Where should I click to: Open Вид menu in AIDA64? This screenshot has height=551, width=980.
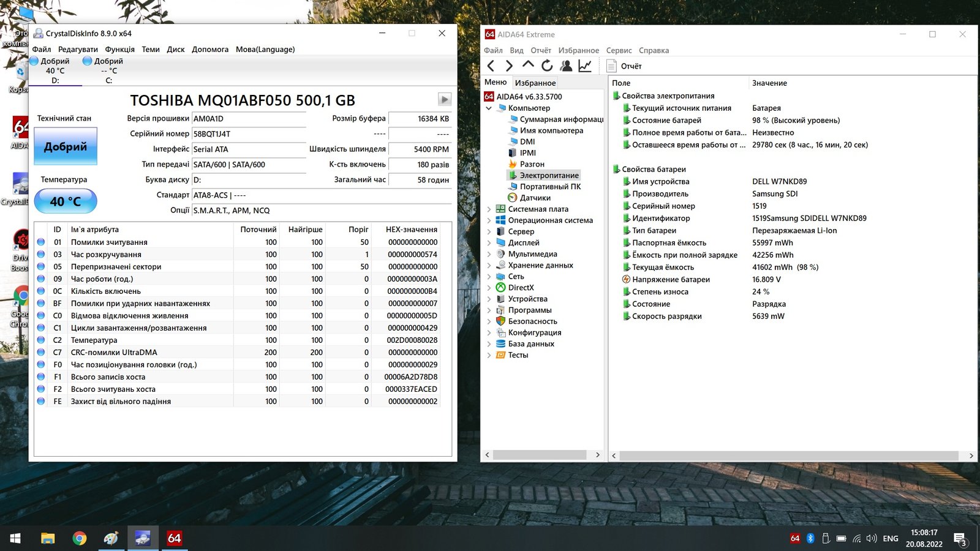(517, 50)
